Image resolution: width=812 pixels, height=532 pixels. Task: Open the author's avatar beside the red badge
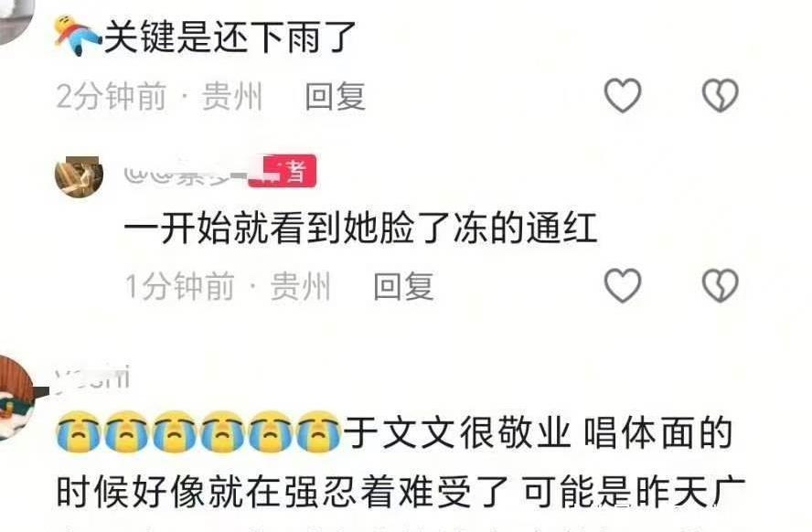click(80, 177)
